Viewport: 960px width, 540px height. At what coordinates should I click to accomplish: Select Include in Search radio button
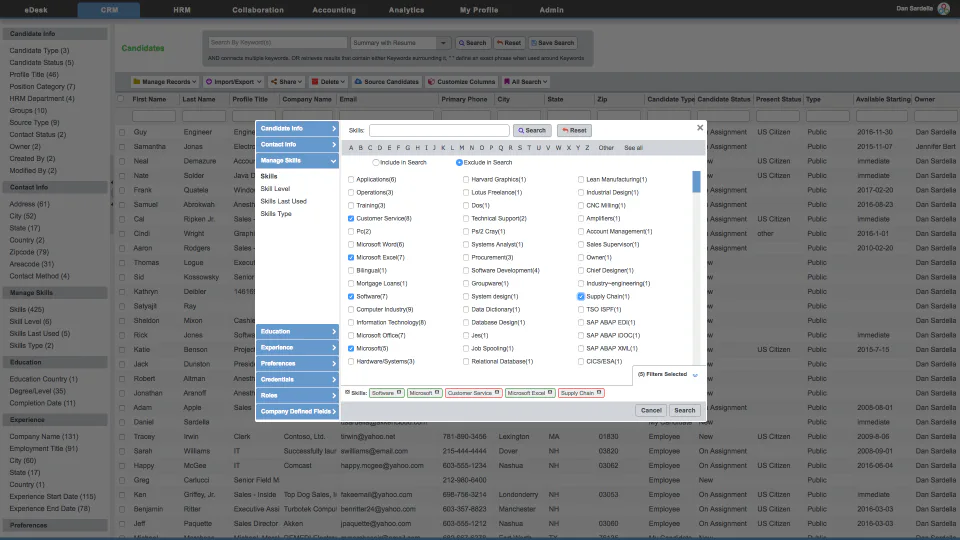tap(376, 163)
